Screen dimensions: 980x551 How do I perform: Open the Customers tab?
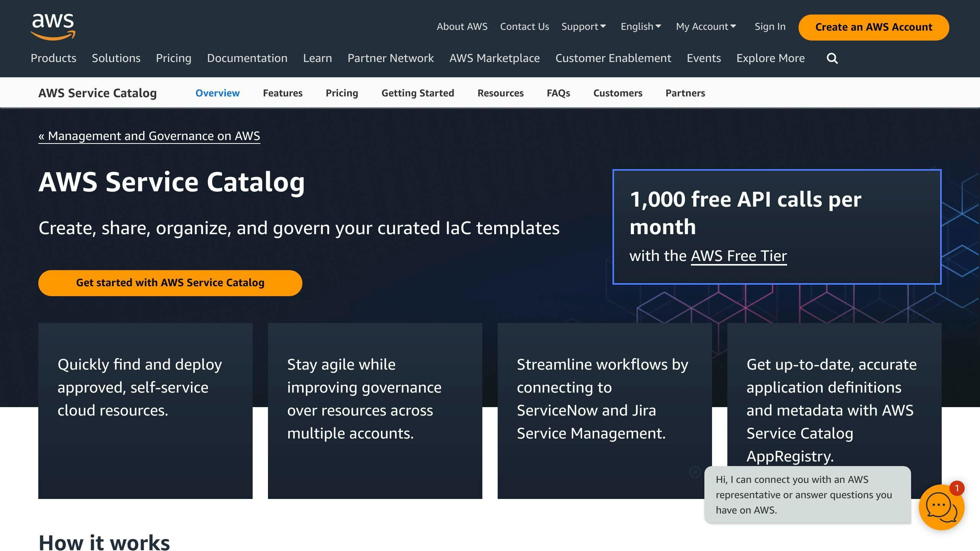coord(617,93)
